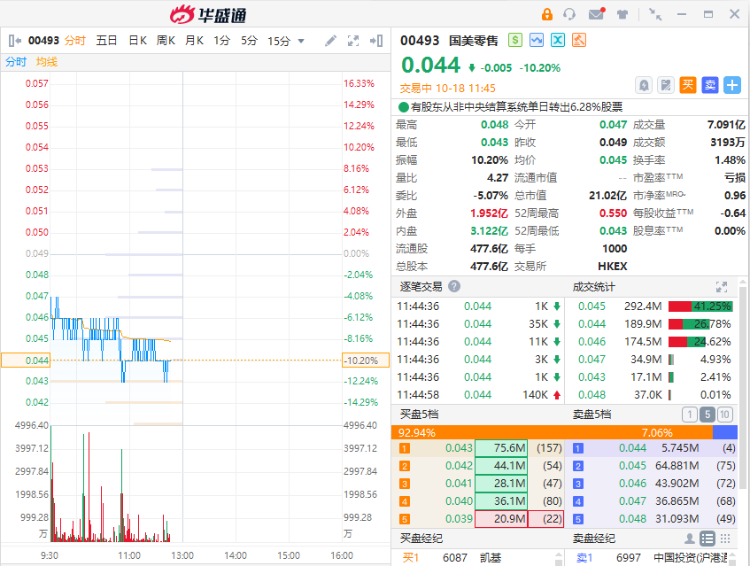Toggle the 均线 average line legend
750x566 pixels.
(x=46, y=62)
